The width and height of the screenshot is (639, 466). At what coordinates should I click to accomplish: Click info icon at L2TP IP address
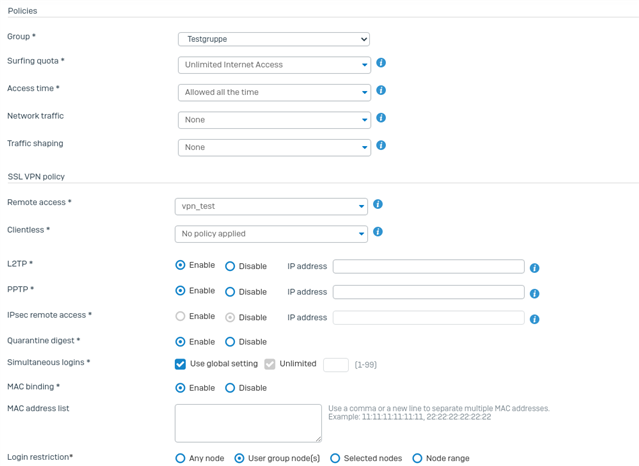[534, 268]
